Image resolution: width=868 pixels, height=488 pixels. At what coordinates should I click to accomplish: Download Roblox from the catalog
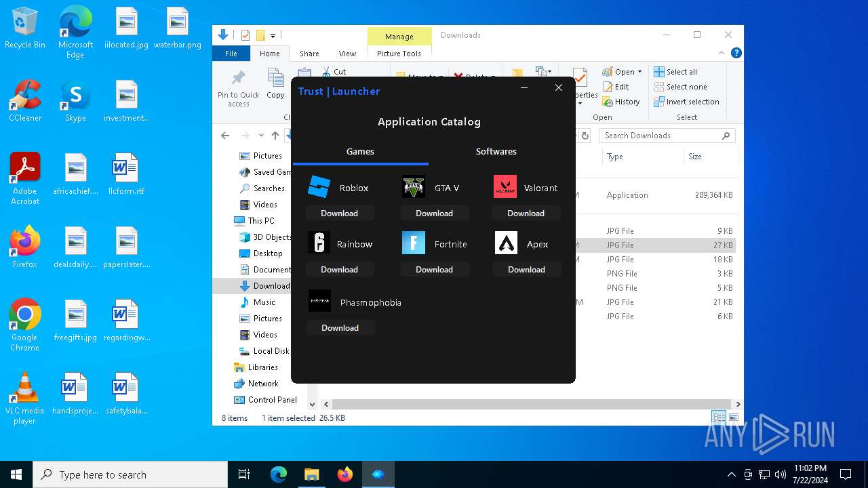click(x=339, y=213)
